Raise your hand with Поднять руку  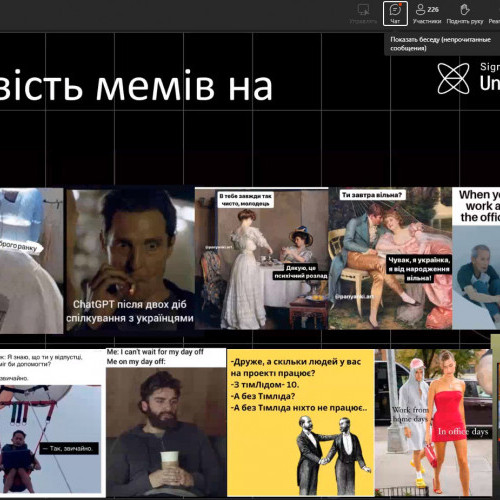(x=465, y=13)
